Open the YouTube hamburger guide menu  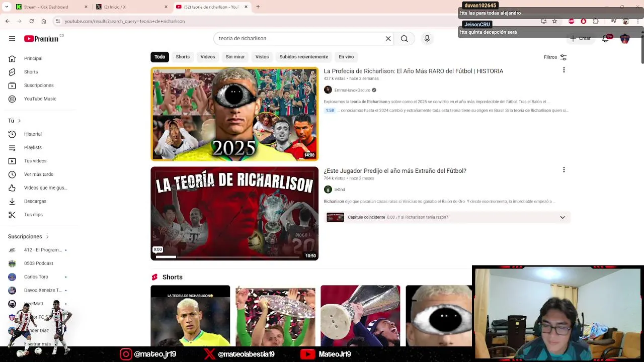pos(12,39)
